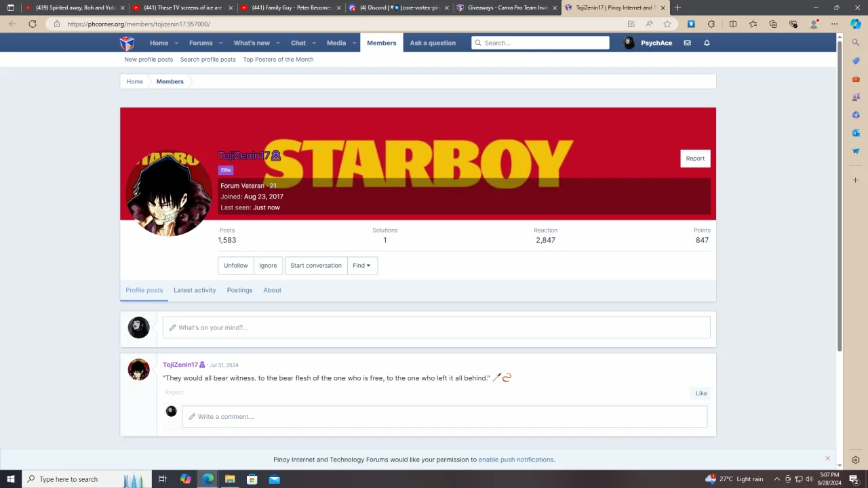Viewport: 868px width, 488px height.
Task: Open File Explorer from taskbar
Action: [x=230, y=479]
